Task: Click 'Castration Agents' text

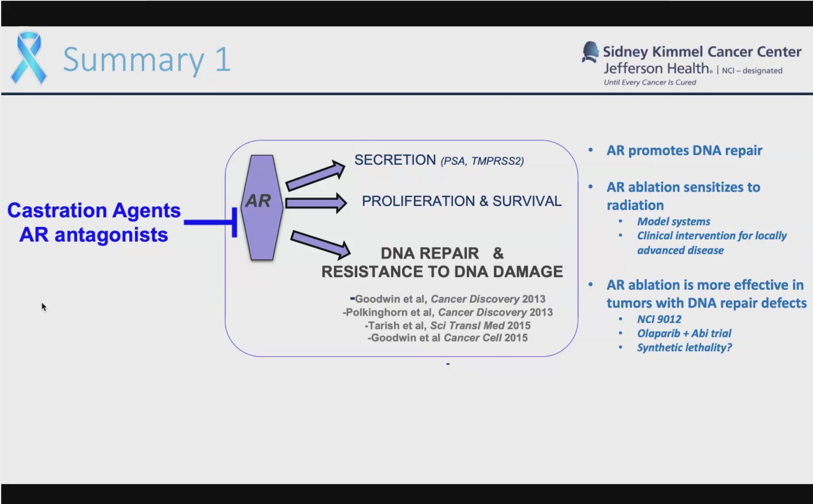Action: point(94,210)
